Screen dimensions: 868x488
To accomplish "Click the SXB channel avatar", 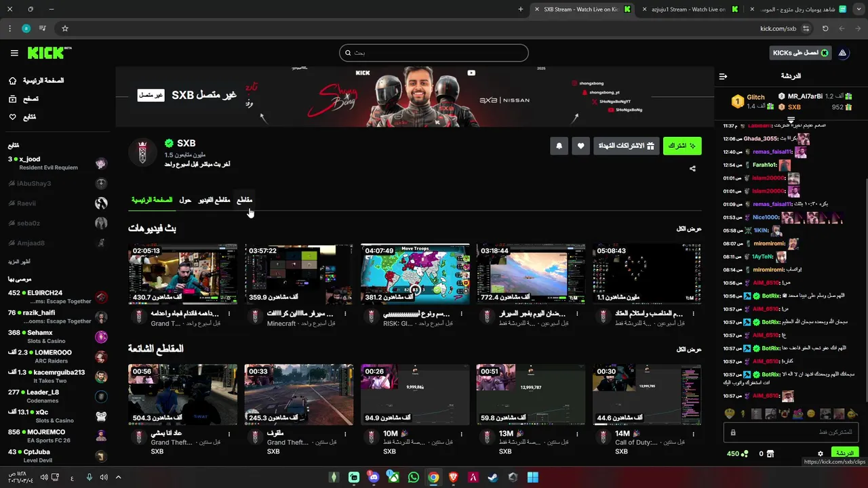I will (142, 152).
